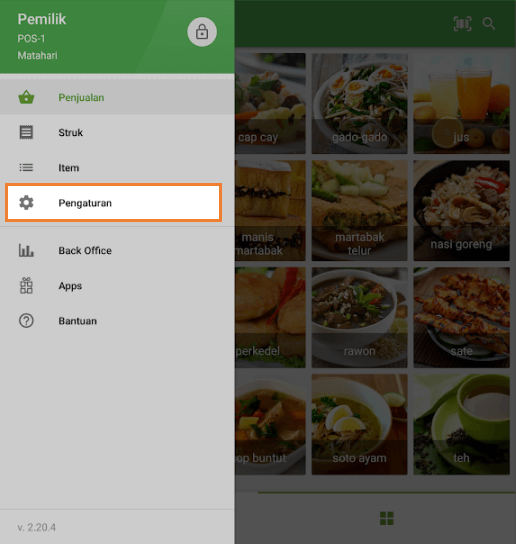This screenshot has width=516, height=544.
Task: Click the question mark icon beside Bantuan
Action: [26, 321]
